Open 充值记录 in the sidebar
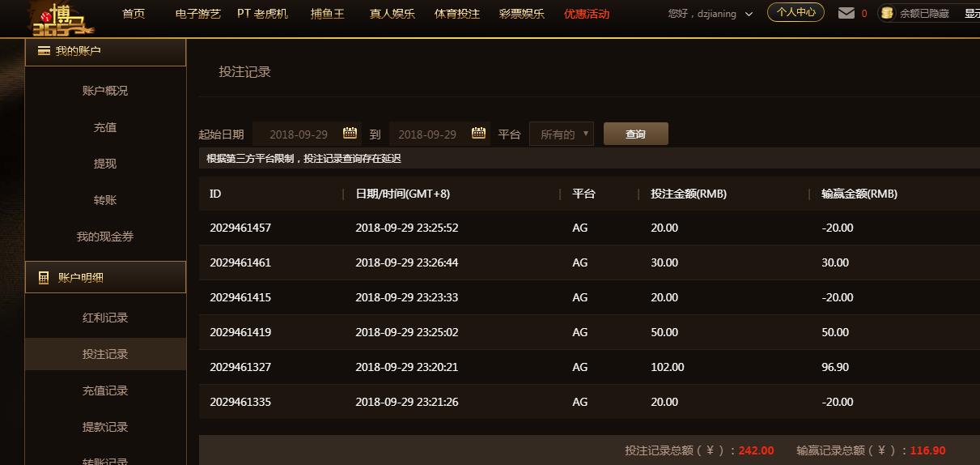The height and width of the screenshot is (465, 980). pos(105,390)
